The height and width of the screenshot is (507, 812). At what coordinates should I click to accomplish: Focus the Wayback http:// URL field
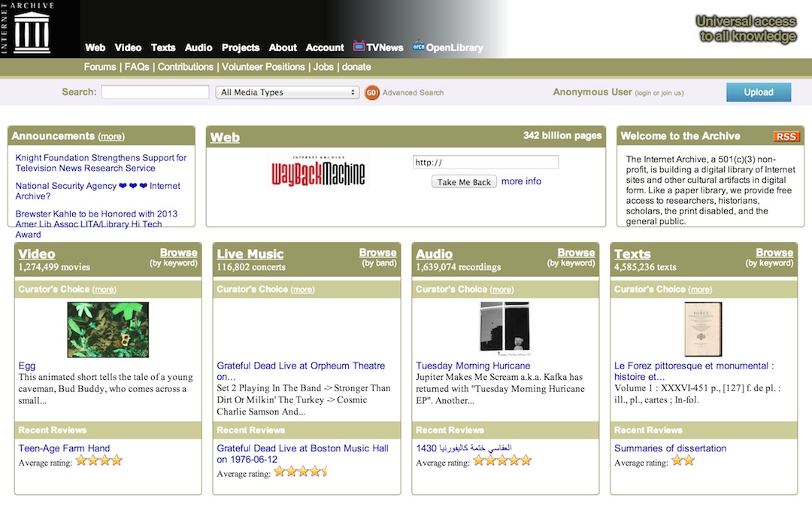486,162
